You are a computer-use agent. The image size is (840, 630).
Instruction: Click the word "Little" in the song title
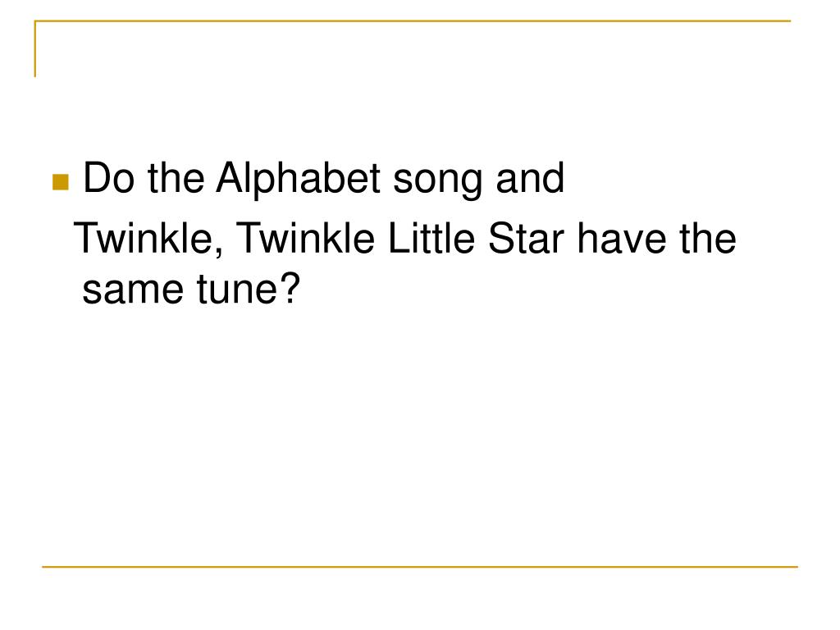[x=431, y=238]
